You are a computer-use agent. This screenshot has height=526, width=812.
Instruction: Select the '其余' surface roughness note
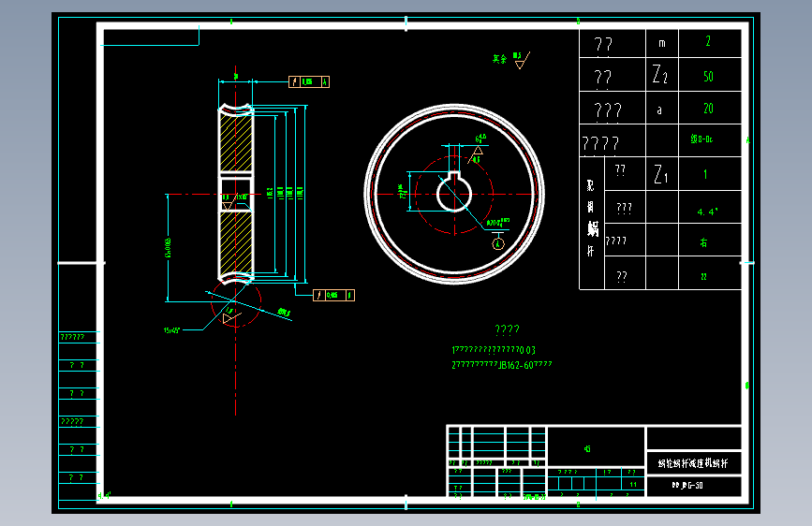coord(499,59)
